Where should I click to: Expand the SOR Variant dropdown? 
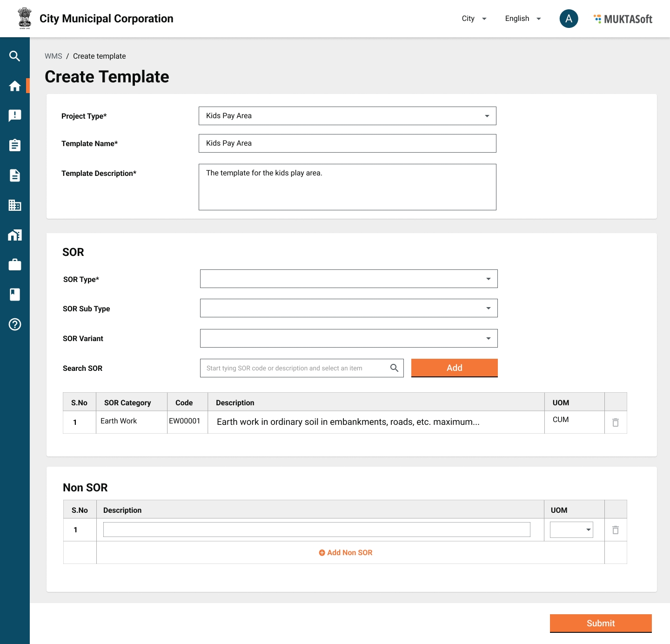click(348, 338)
